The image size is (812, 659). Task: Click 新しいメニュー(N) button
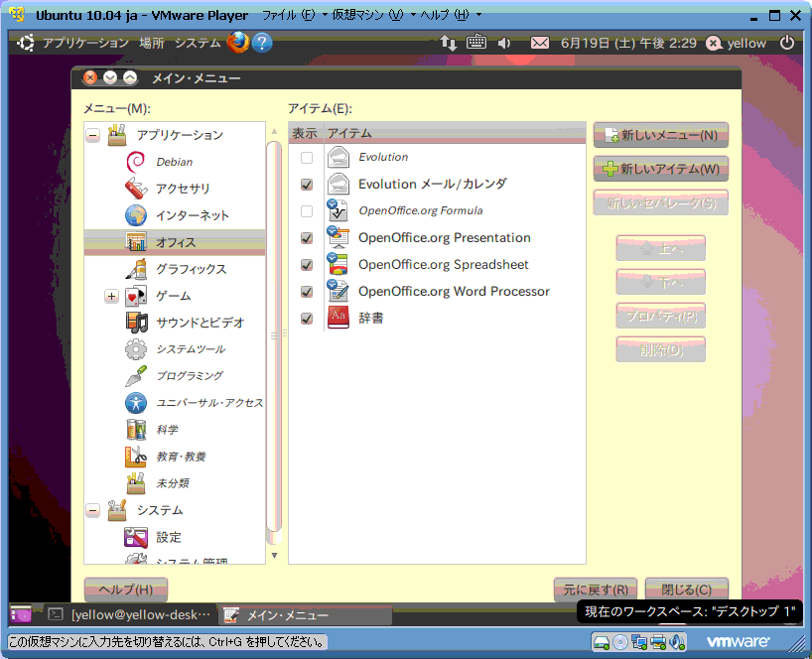[x=661, y=135]
